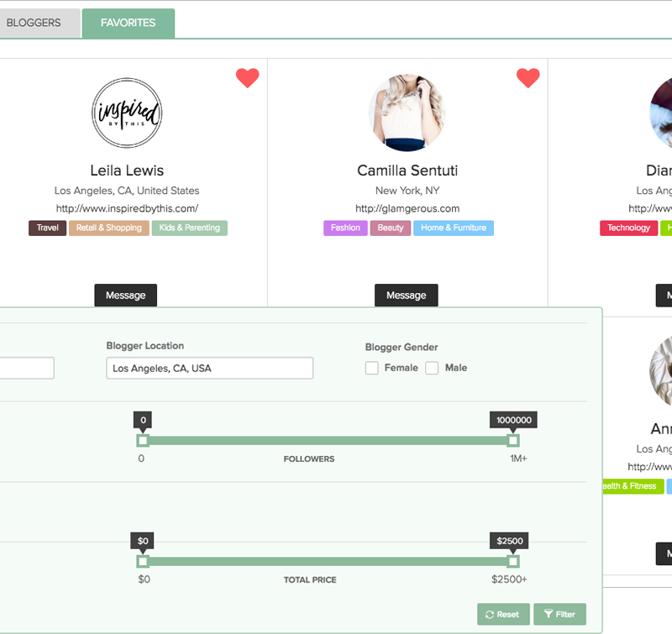Click the Followers slider maximum handle
672x634 pixels.
(x=513, y=440)
